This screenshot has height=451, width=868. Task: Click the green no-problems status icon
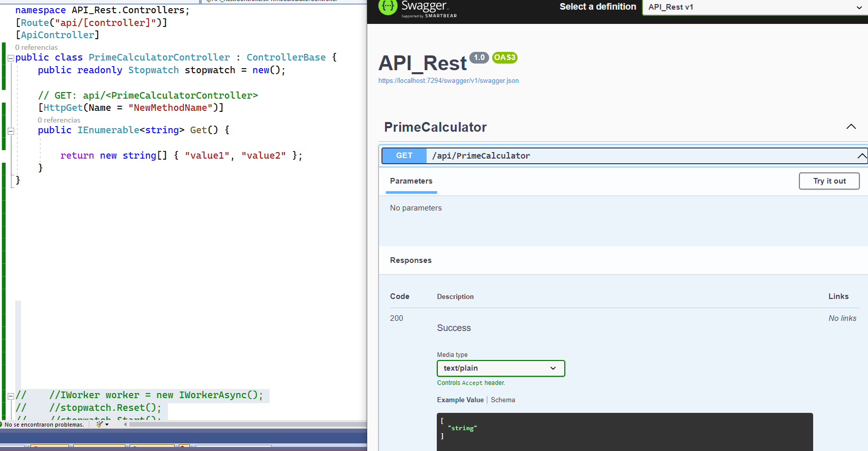(x=1, y=425)
